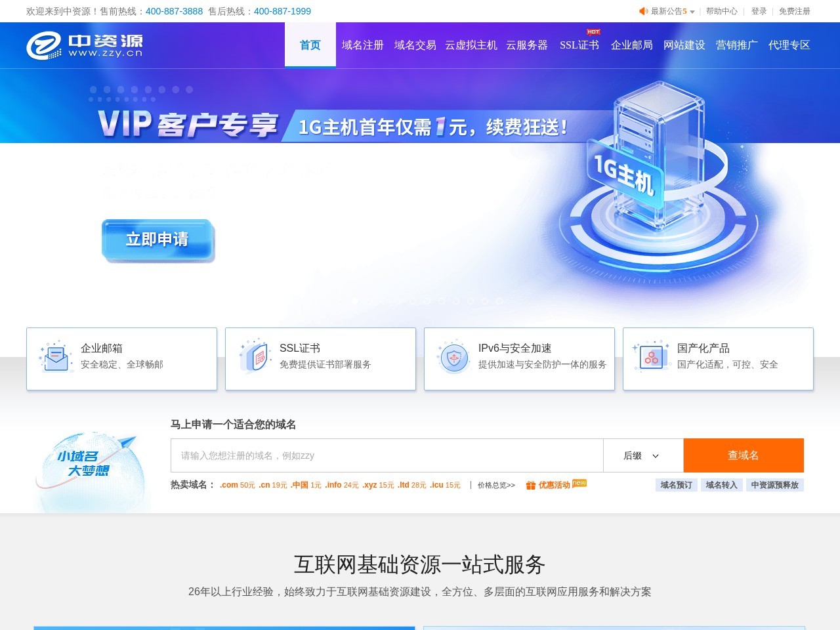
Task: Click the 立即申请 banner button
Action: click(x=157, y=240)
